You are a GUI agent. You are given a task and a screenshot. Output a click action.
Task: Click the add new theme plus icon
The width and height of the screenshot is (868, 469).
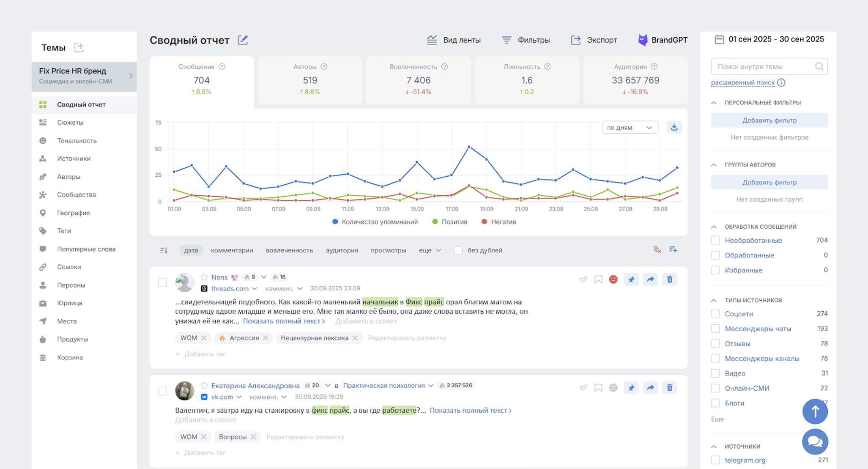[79, 47]
